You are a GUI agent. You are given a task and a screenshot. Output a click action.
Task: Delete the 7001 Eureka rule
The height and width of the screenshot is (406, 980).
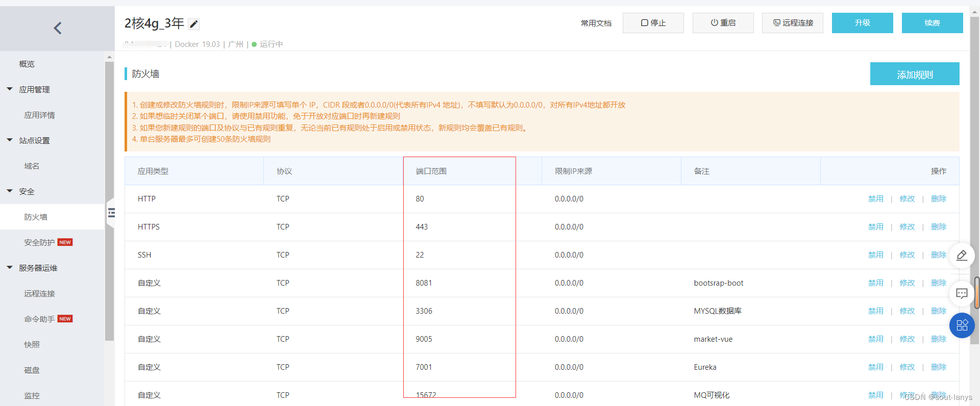coord(938,367)
